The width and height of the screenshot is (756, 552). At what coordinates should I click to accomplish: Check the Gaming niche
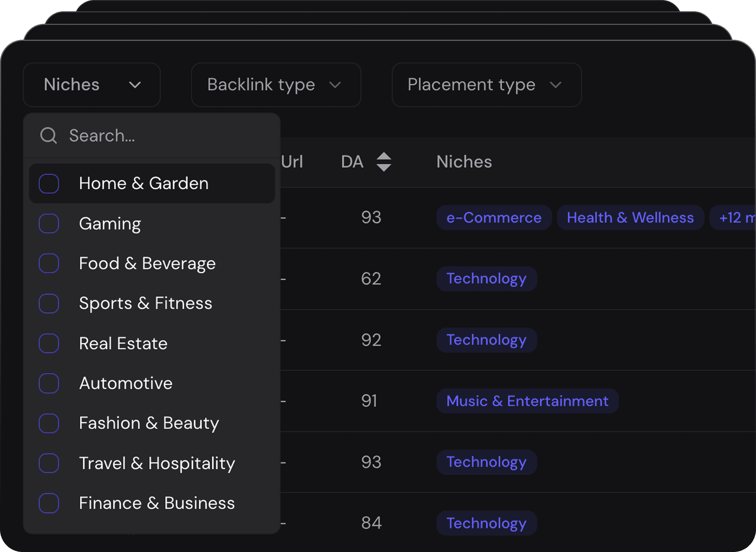pos(49,223)
